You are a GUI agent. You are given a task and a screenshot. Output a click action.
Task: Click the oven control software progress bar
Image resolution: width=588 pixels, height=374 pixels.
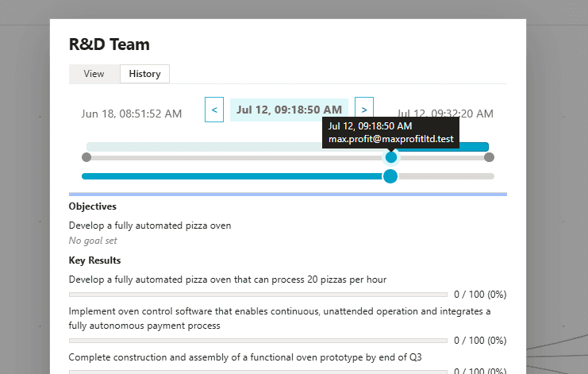[259, 341]
